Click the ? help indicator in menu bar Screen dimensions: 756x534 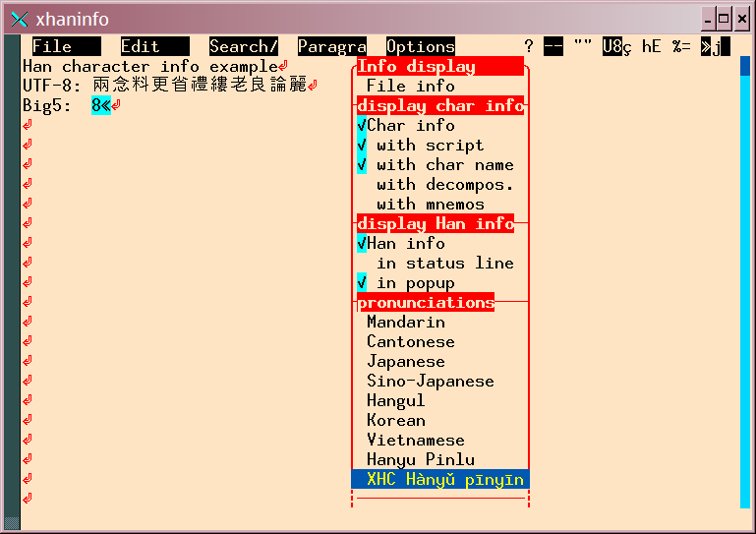point(529,46)
